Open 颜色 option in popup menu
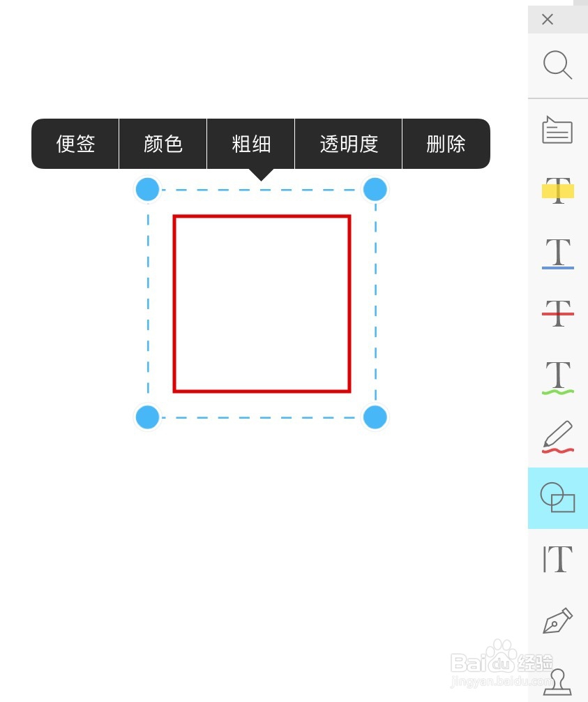The image size is (588, 702). tap(163, 144)
